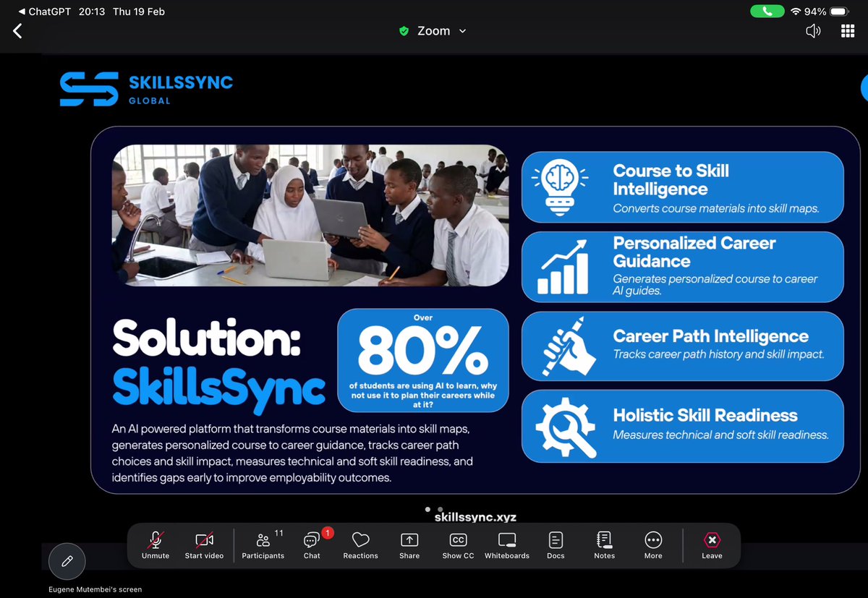Open the Reactions heart menu
This screenshot has height=598, width=868.
pyautogui.click(x=360, y=545)
